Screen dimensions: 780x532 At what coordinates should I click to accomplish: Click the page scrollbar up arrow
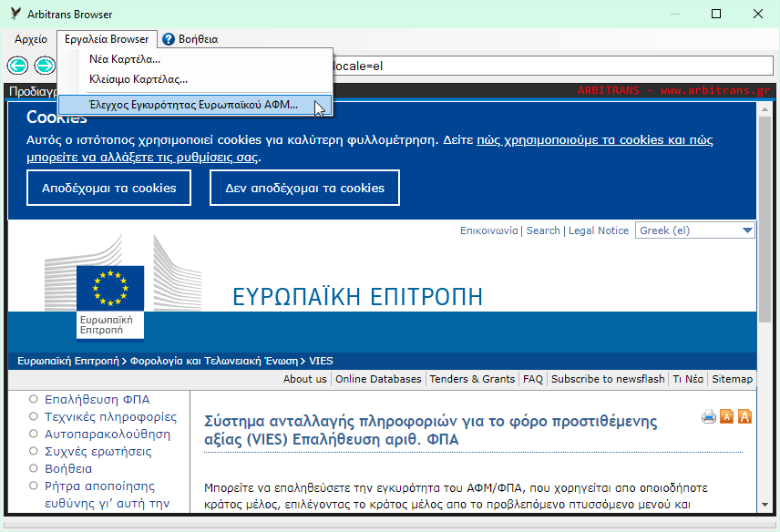(x=765, y=109)
